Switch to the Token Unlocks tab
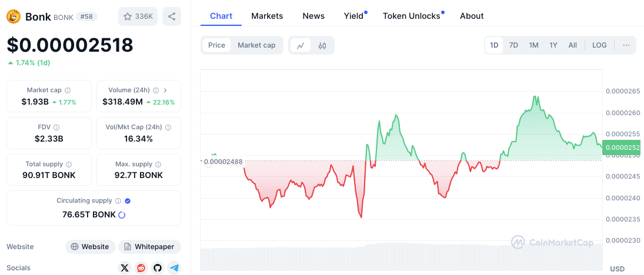 [412, 16]
